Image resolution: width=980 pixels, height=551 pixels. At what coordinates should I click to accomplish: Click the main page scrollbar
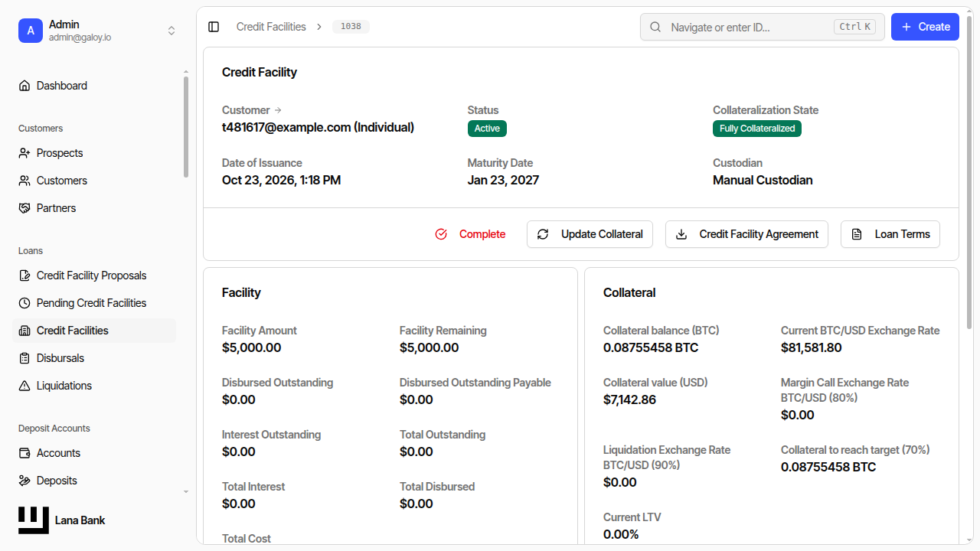click(x=970, y=172)
